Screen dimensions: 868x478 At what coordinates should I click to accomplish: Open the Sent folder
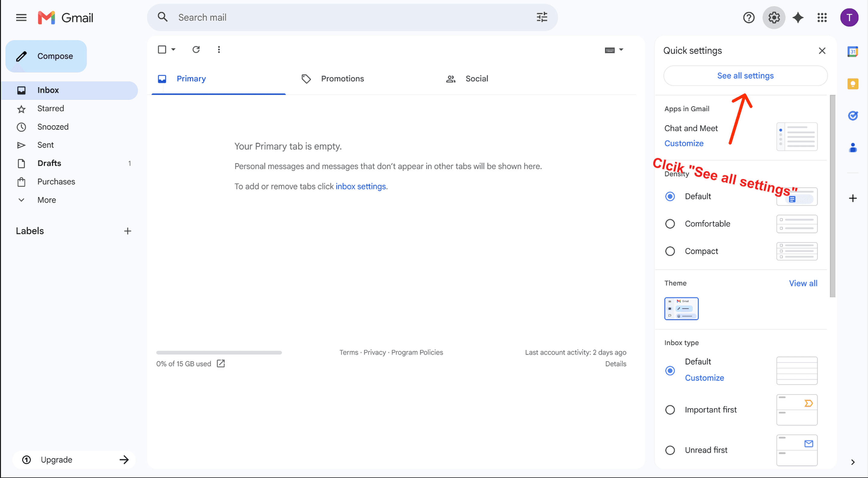tap(70, 145)
